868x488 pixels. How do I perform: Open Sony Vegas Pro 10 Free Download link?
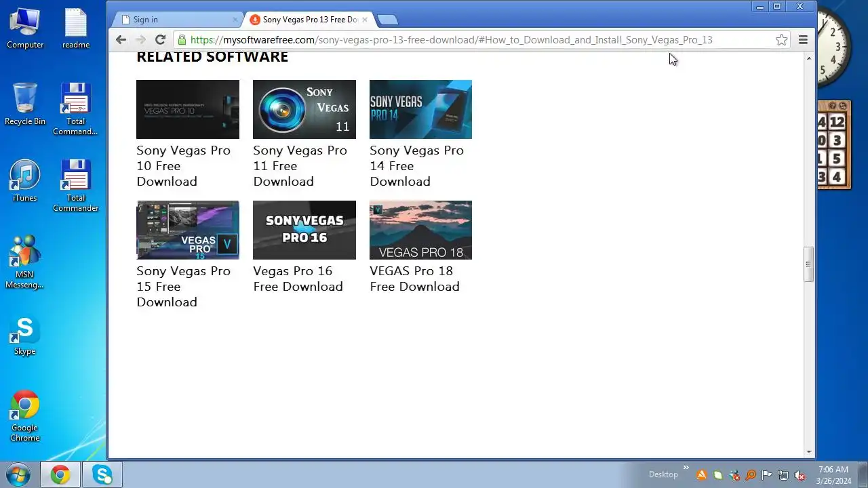coord(183,166)
